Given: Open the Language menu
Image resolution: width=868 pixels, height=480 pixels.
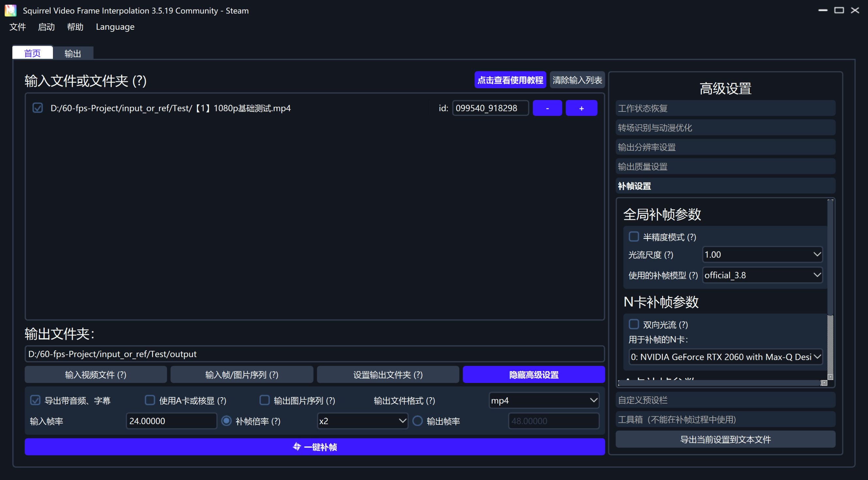Looking at the screenshot, I should 115,26.
